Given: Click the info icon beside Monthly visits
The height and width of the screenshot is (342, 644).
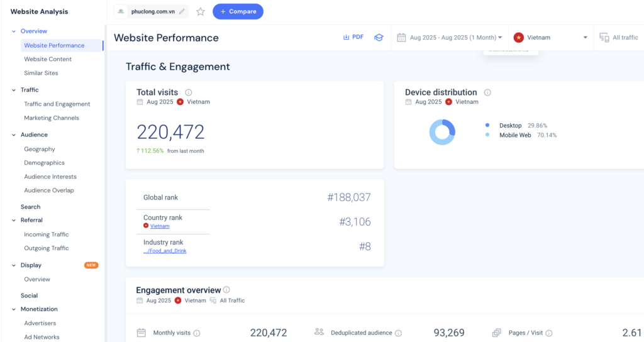Looking at the screenshot, I should point(197,333).
